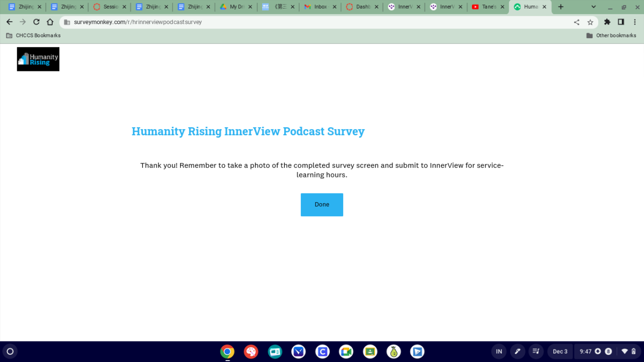
Task: Click the forward navigation arrow
Action: tap(23, 22)
